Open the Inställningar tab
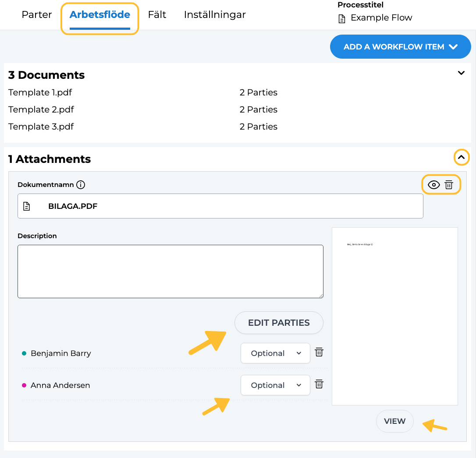 215,14
